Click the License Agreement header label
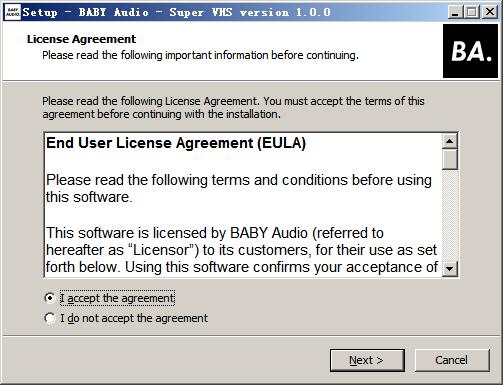This screenshot has height=385, width=503. [x=81, y=39]
